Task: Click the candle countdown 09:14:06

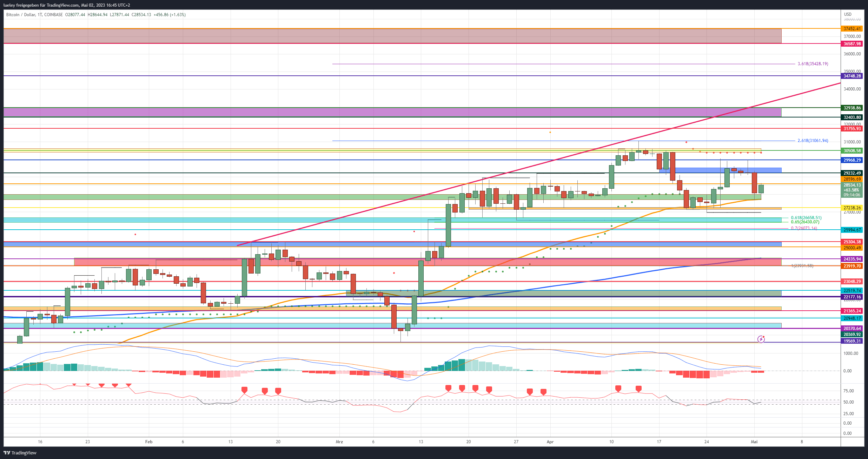Action: [x=852, y=195]
